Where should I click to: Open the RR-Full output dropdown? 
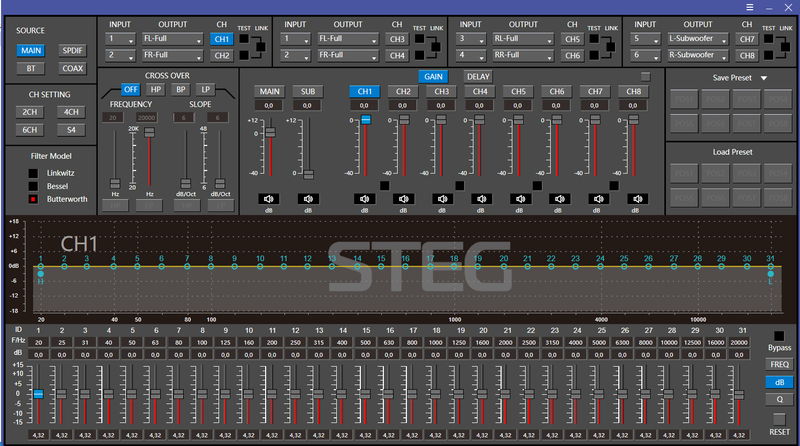pos(523,55)
